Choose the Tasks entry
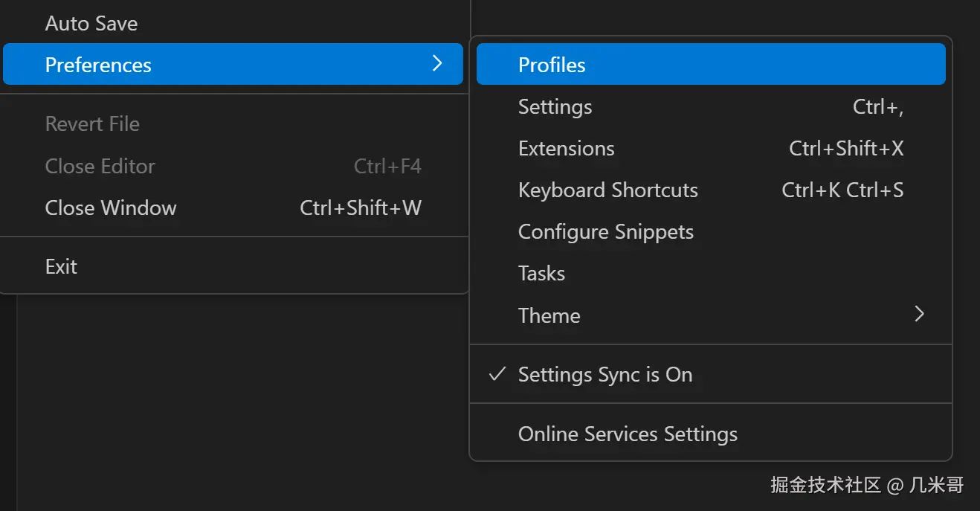 pyautogui.click(x=541, y=274)
